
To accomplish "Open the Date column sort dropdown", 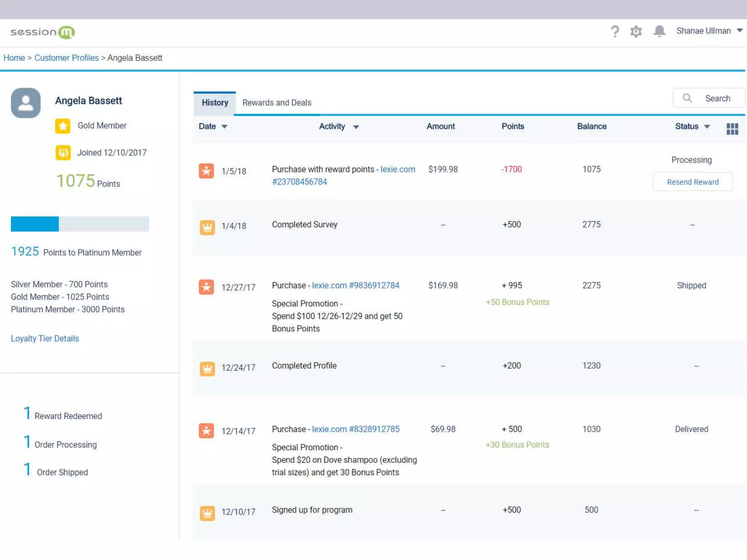I will (x=224, y=127).
